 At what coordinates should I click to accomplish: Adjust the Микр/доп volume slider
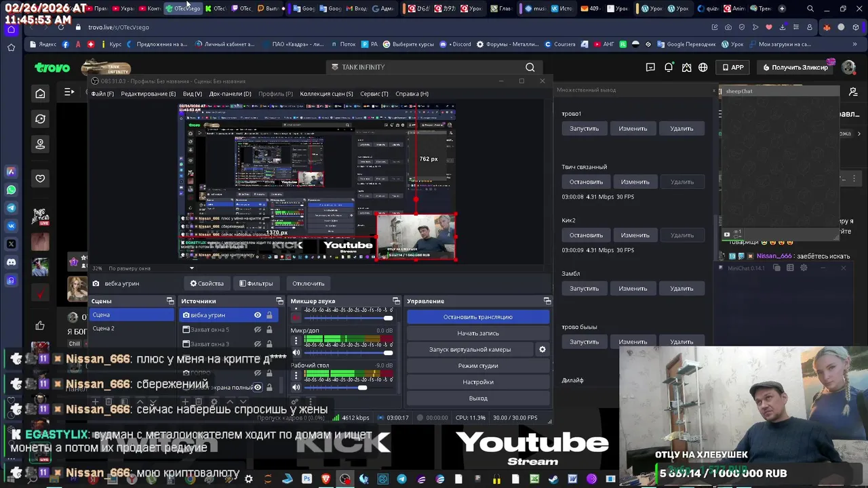click(349, 352)
